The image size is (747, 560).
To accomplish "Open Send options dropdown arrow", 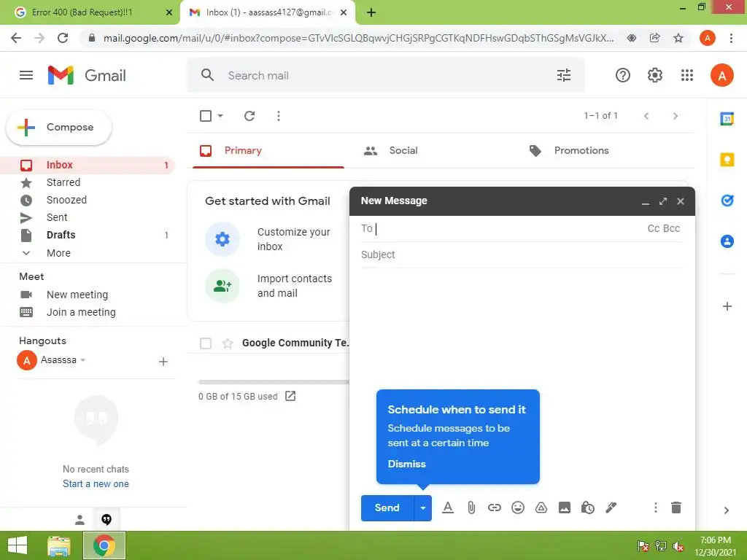I will (x=422, y=507).
